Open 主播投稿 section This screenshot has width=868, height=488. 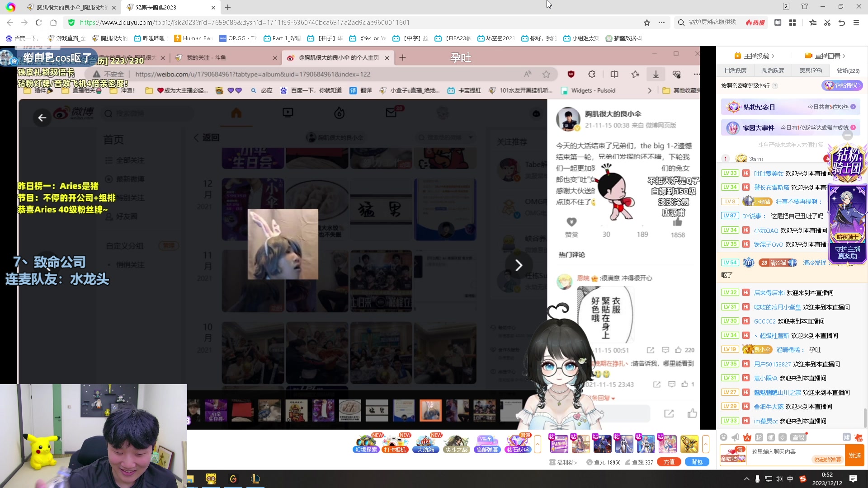click(x=754, y=56)
